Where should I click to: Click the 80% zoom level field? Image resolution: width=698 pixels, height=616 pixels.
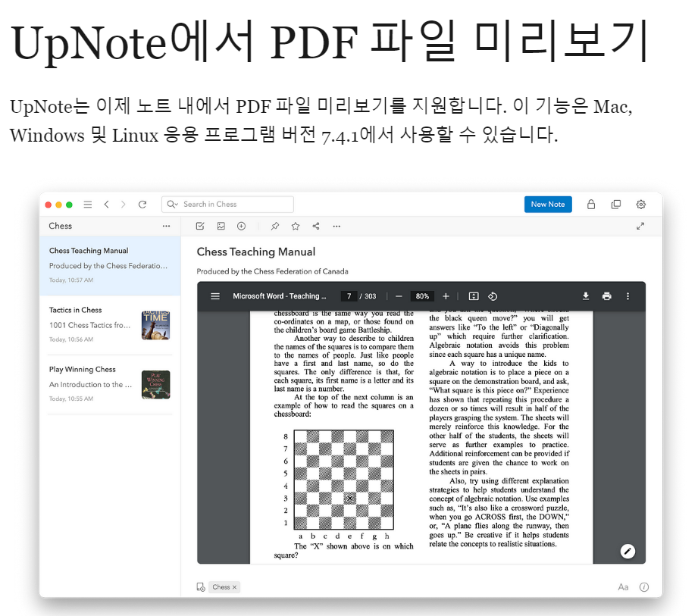[422, 296]
